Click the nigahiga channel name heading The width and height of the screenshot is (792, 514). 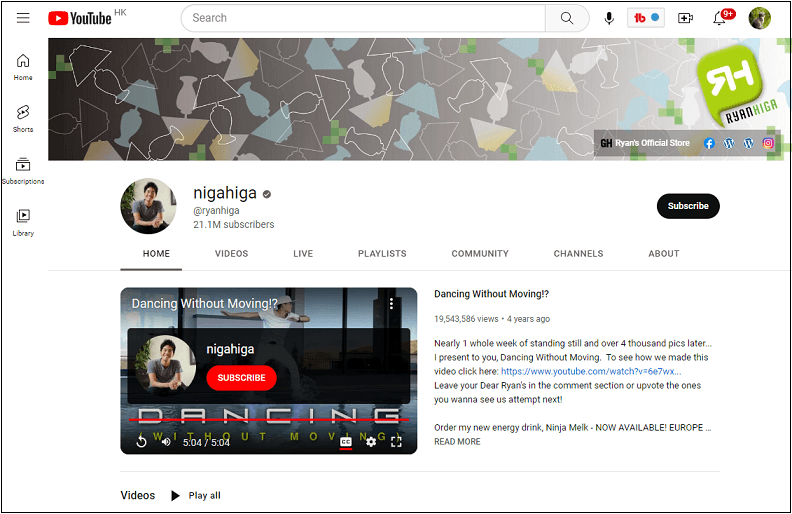tap(225, 193)
